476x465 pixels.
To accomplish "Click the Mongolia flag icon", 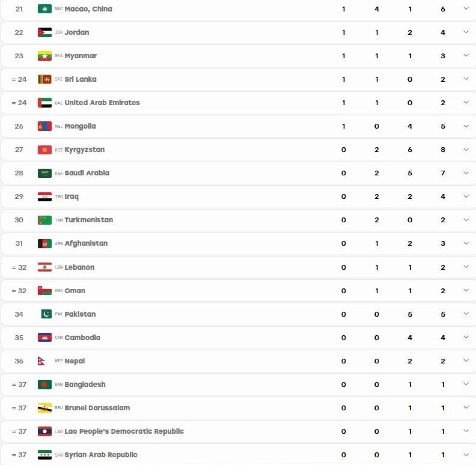I will coord(44,126).
